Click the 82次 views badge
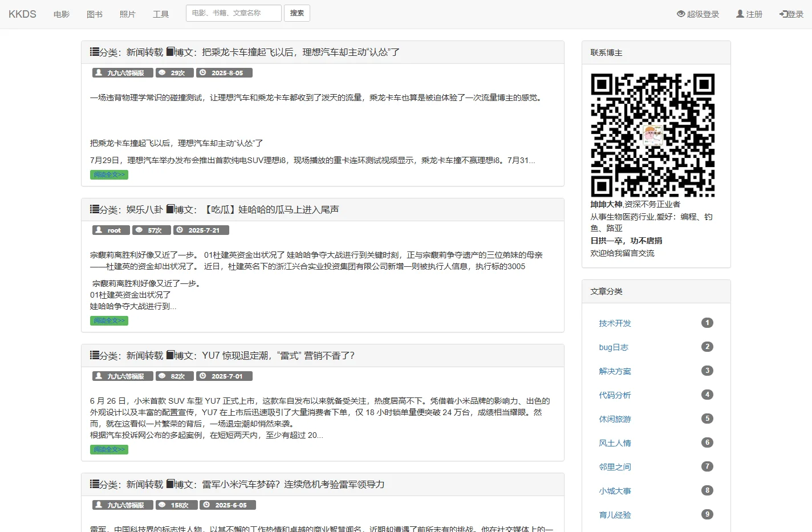The width and height of the screenshot is (812, 532). [174, 376]
